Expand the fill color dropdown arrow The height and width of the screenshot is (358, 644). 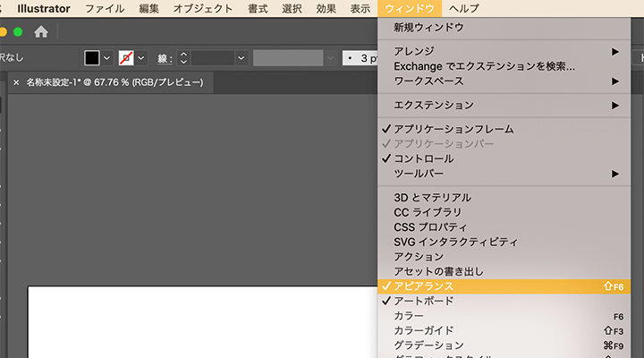[x=106, y=58]
